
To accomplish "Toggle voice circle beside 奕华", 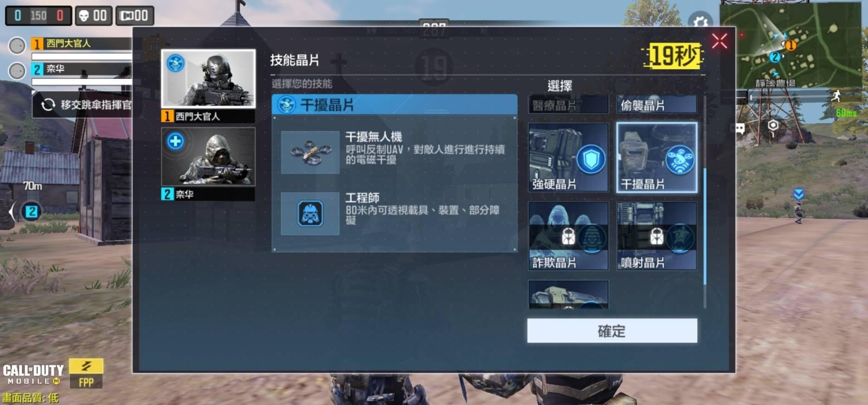I will (17, 71).
